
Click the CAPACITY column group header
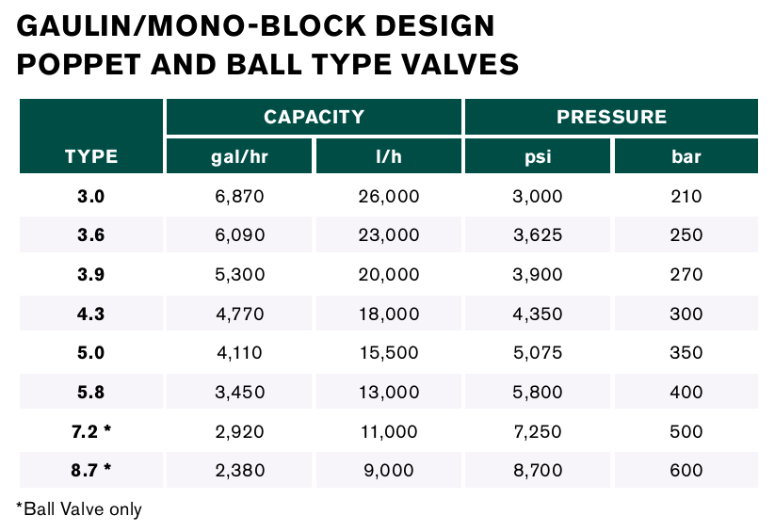pos(314,118)
